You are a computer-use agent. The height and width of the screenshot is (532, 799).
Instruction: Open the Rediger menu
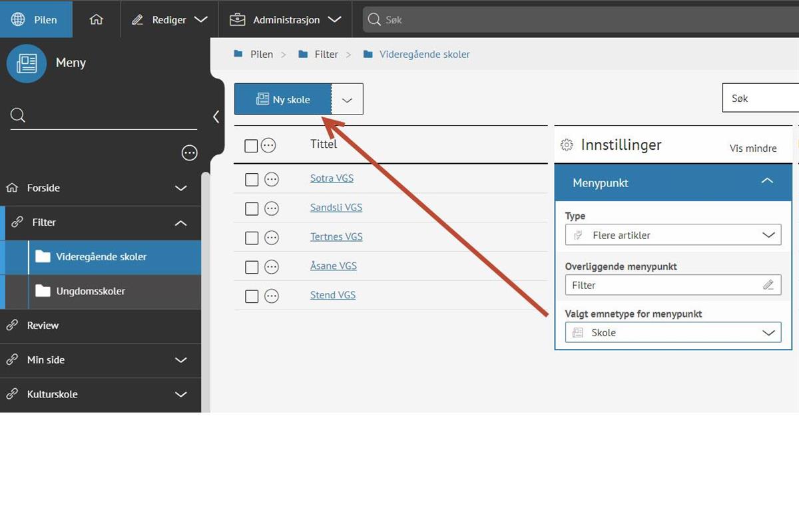(170, 19)
